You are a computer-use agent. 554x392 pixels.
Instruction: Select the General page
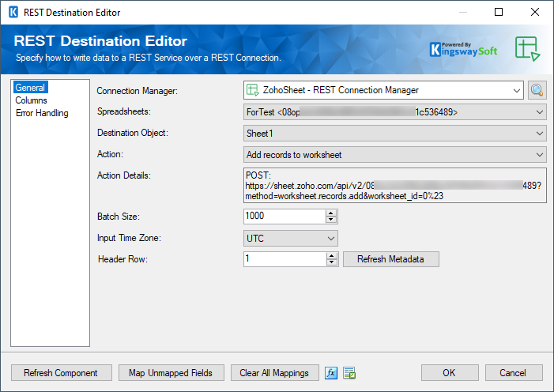[30, 88]
